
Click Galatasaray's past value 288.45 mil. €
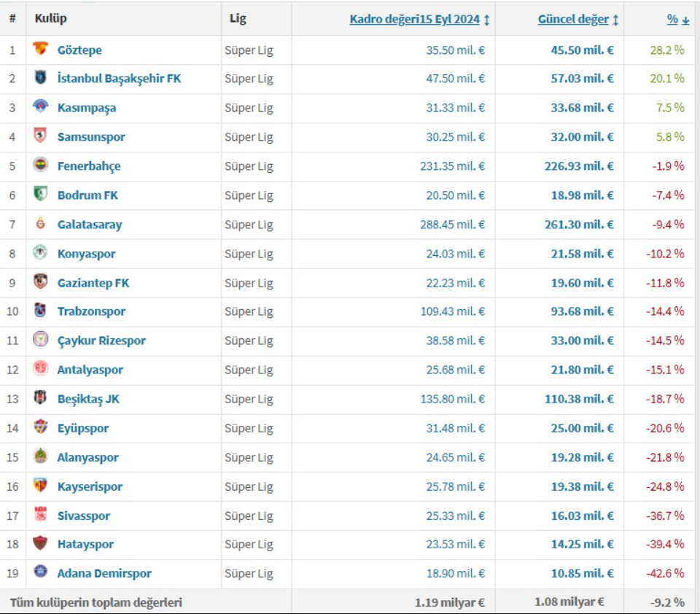452,225
